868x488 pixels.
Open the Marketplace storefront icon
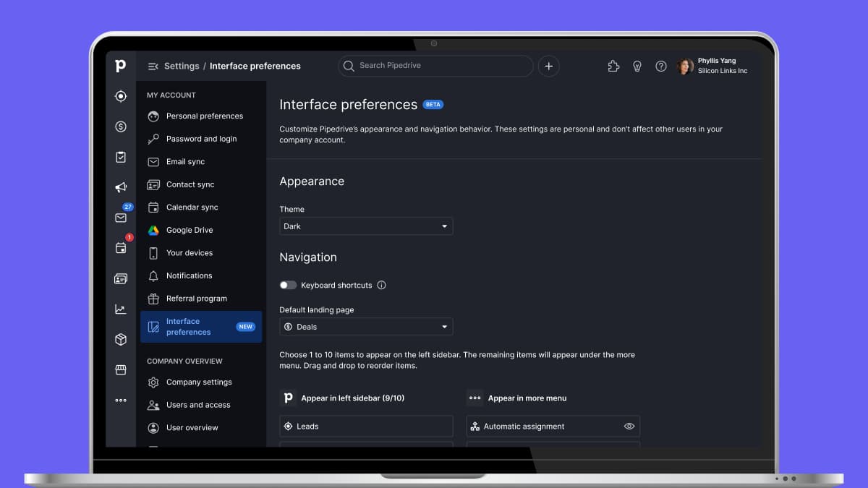pos(121,369)
